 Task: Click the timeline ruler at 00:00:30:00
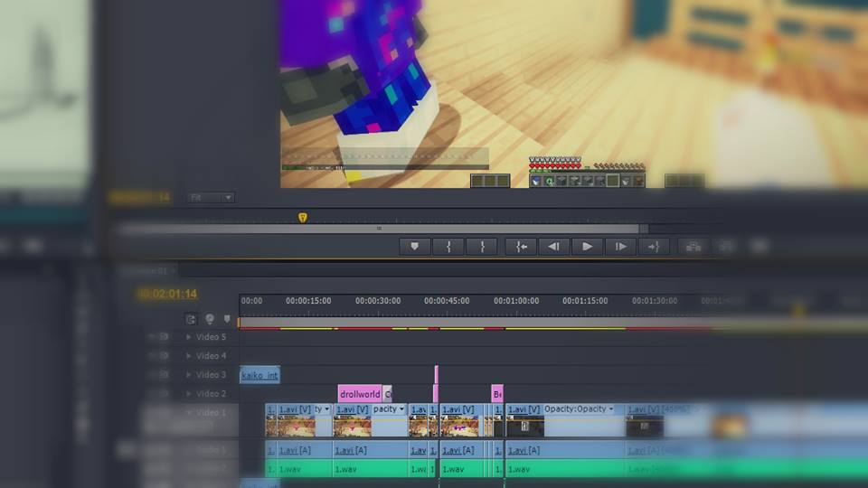(x=378, y=301)
